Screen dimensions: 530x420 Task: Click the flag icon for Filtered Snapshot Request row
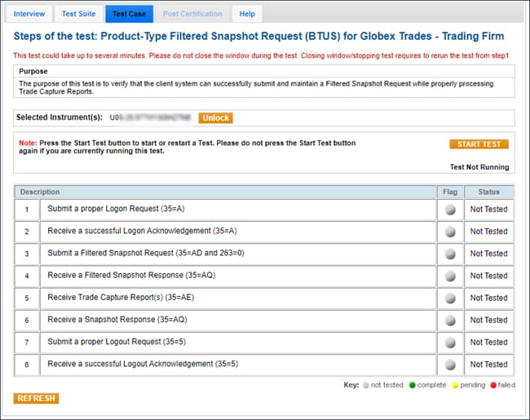[x=449, y=254]
